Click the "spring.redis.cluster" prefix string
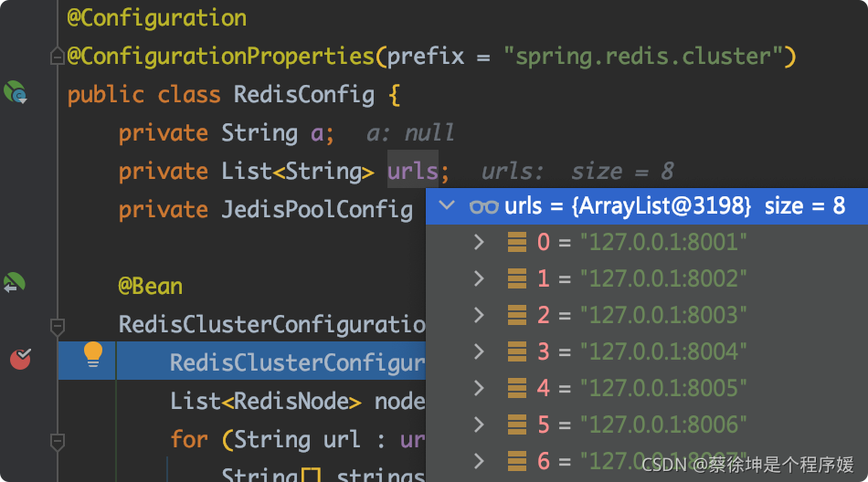The width and height of the screenshot is (868, 482). [642, 57]
